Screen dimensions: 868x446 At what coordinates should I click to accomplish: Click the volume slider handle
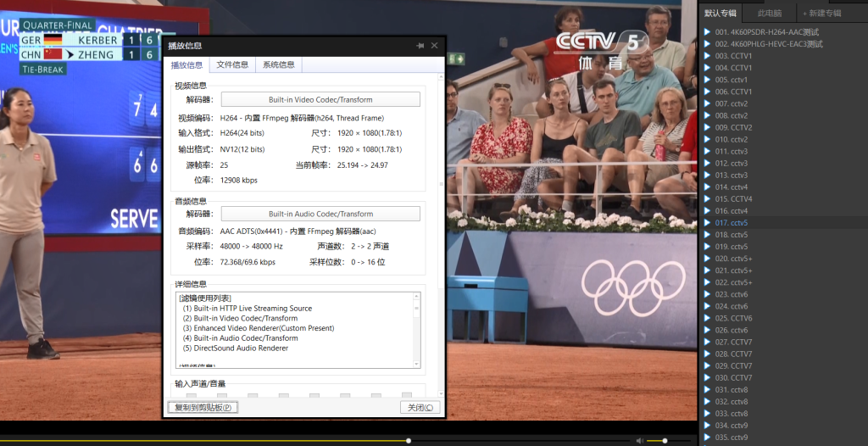(665, 440)
